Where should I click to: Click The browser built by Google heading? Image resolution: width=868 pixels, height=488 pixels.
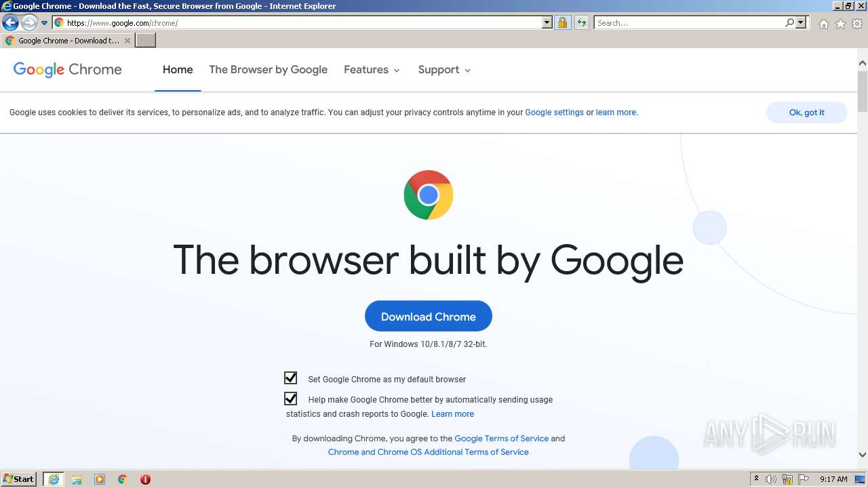429,260
